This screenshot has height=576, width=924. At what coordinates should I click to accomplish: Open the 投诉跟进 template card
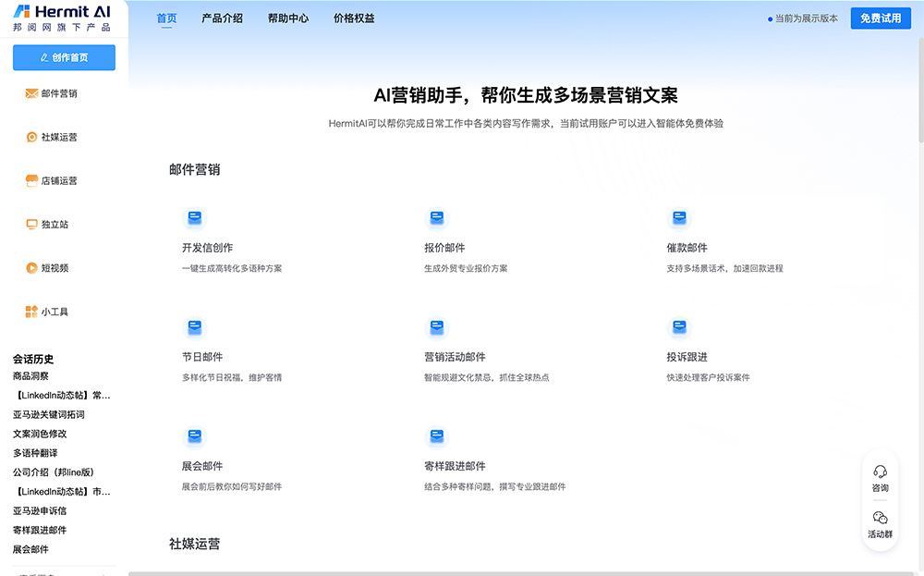(x=687, y=357)
